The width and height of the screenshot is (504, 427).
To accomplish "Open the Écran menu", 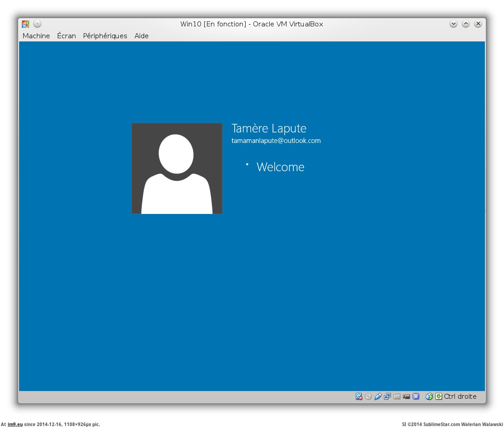I will (x=66, y=36).
